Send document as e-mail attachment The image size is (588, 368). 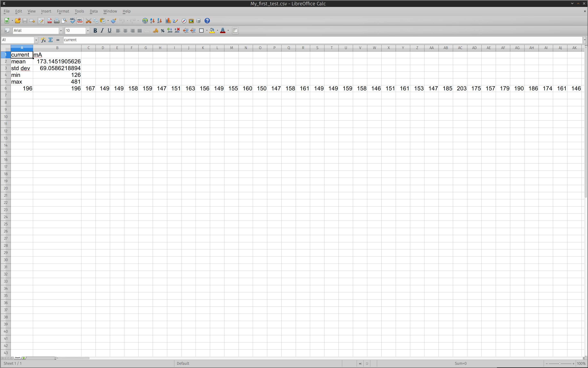coord(32,21)
